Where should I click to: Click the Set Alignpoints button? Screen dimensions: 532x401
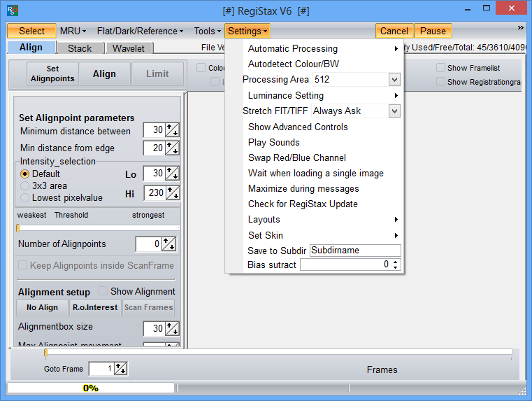52,73
